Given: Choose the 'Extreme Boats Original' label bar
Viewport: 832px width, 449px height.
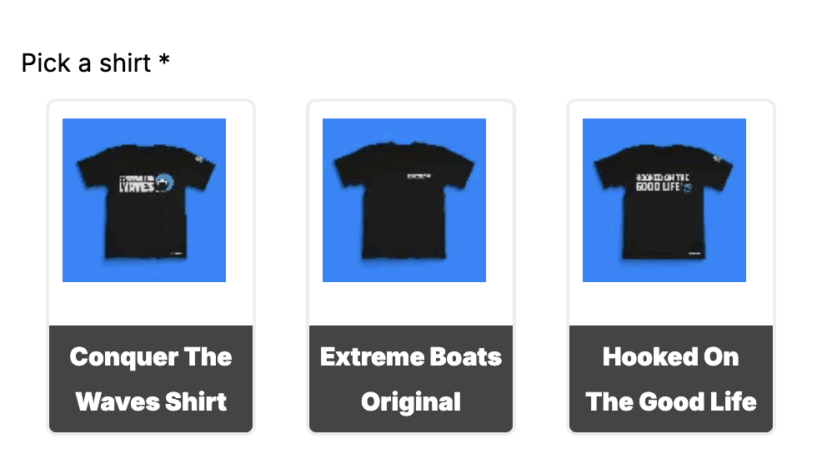Looking at the screenshot, I should pyautogui.click(x=411, y=379).
